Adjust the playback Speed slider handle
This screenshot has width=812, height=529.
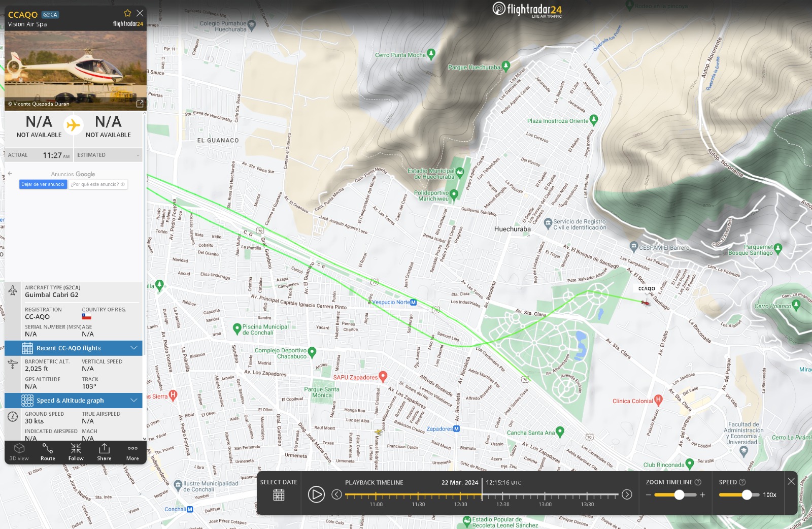[x=747, y=495]
